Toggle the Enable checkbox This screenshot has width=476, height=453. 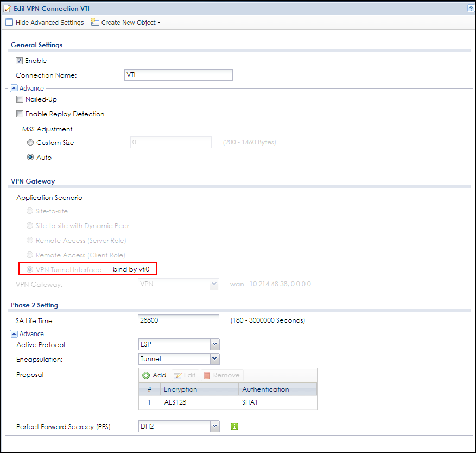[20, 61]
